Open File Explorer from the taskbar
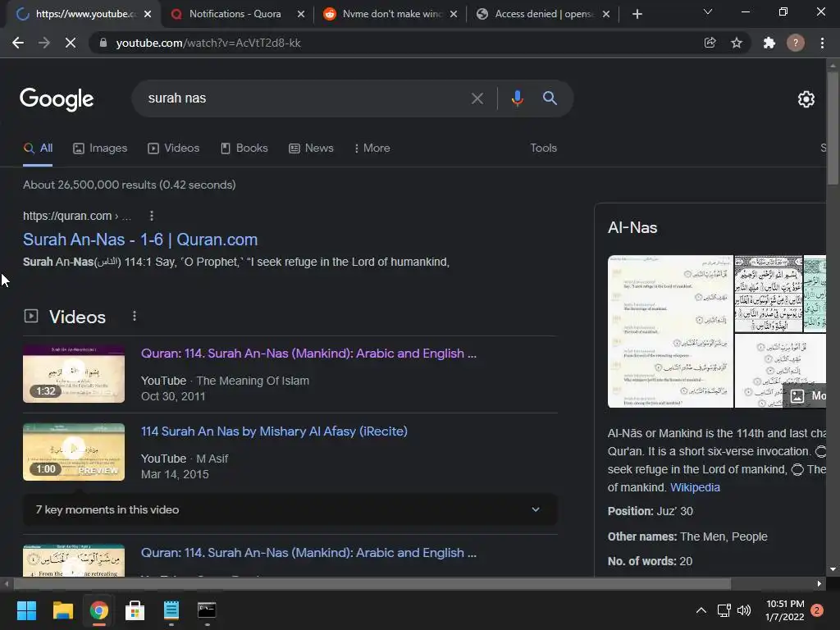Screen dimensions: 840x630 click(x=62, y=610)
